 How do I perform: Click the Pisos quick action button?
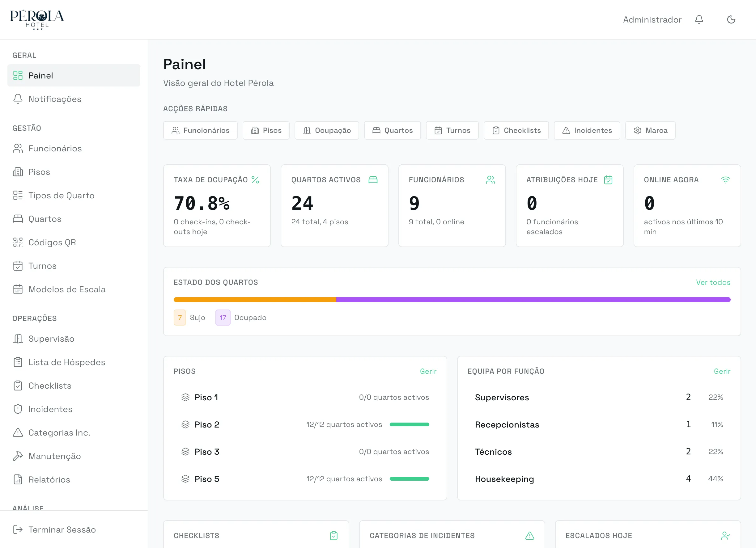click(x=266, y=130)
